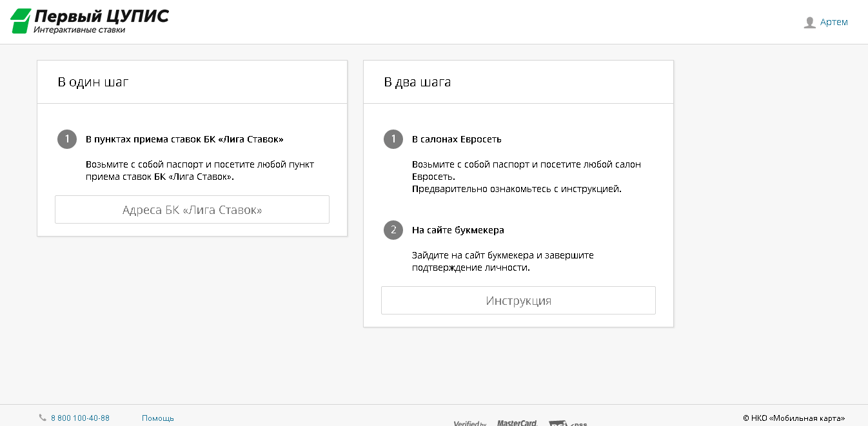868x426 pixels.
Task: Click heading «На сайте букмекера»
Action: coord(458,230)
